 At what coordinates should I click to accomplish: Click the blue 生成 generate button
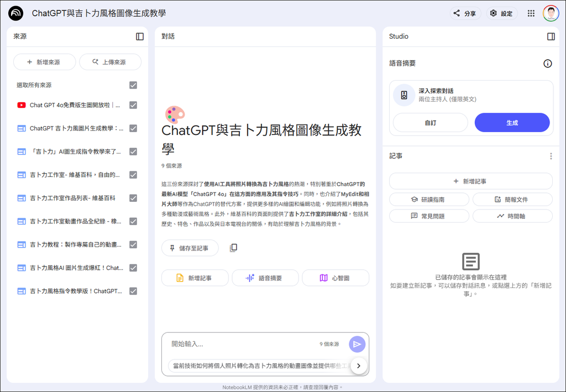coord(512,123)
